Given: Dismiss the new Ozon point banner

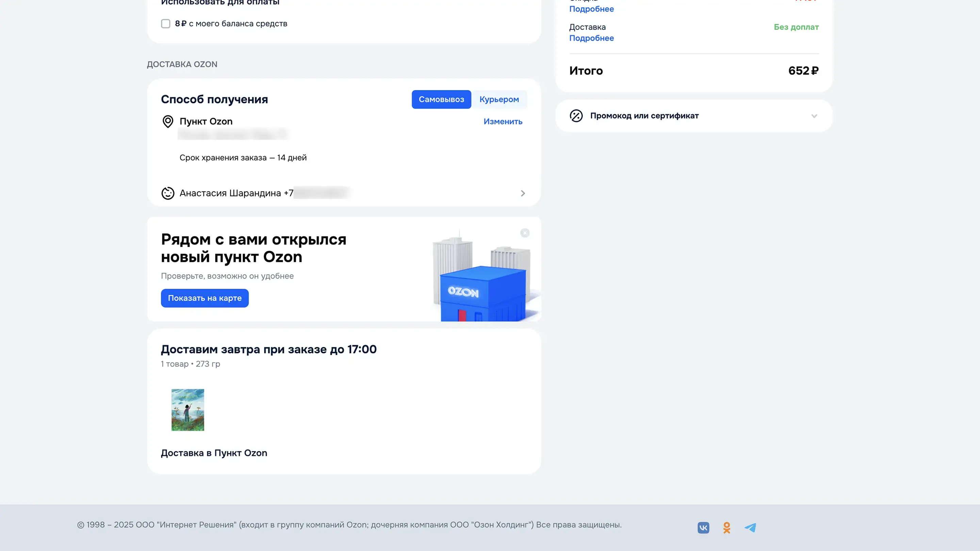Looking at the screenshot, I should (x=525, y=233).
